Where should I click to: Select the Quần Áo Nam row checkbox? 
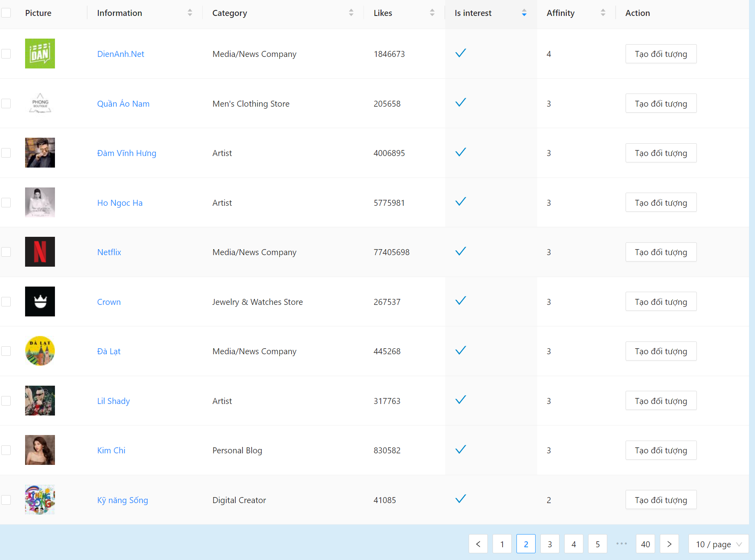(6, 103)
